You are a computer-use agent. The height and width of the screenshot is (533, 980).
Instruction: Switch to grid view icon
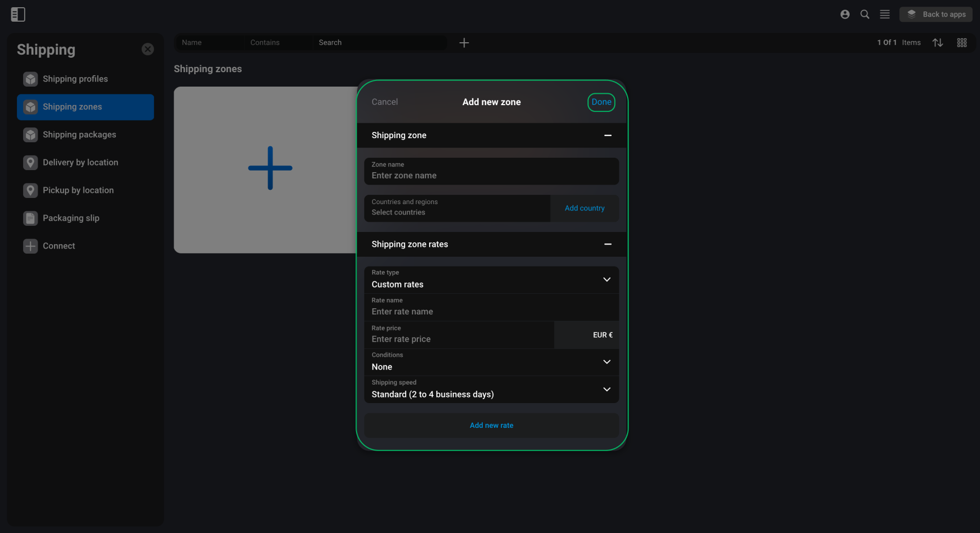point(962,43)
